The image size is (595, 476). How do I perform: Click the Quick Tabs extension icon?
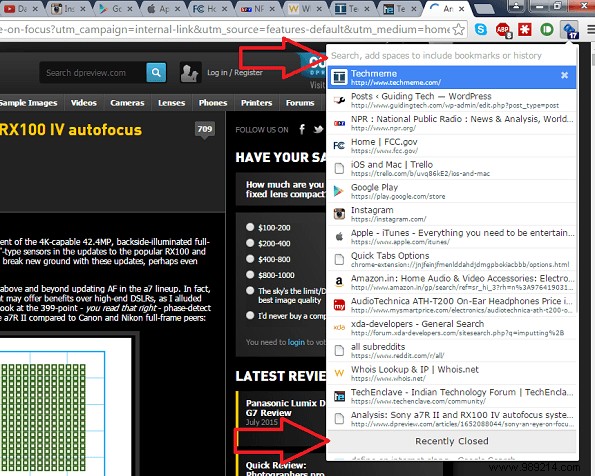[x=569, y=30]
